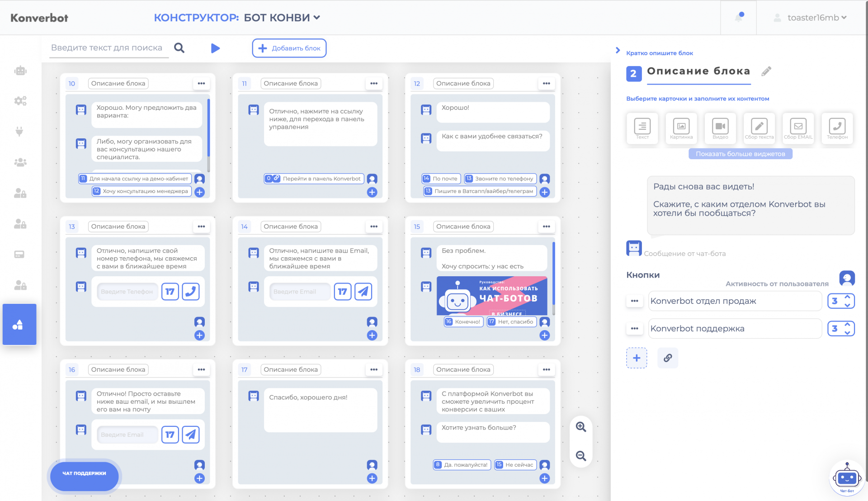The image size is (868, 501).
Task: Open the three-dot menu of block 12
Action: pyautogui.click(x=546, y=84)
